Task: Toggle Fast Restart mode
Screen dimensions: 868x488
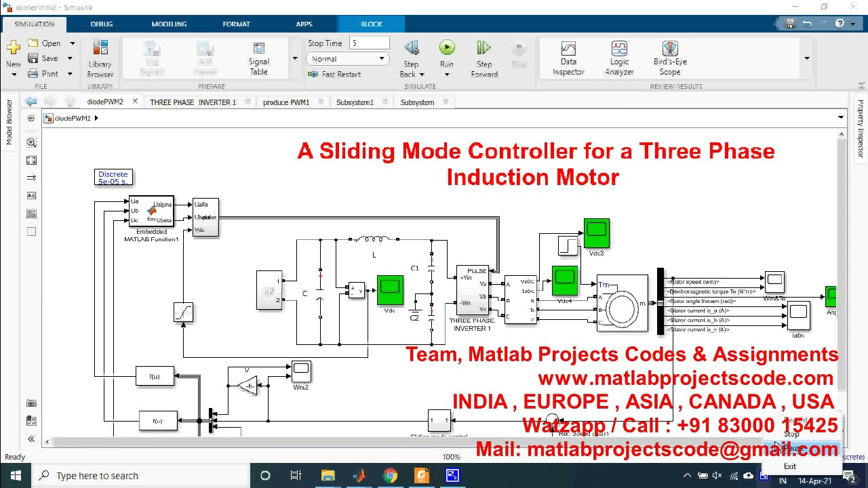Action: [x=335, y=74]
